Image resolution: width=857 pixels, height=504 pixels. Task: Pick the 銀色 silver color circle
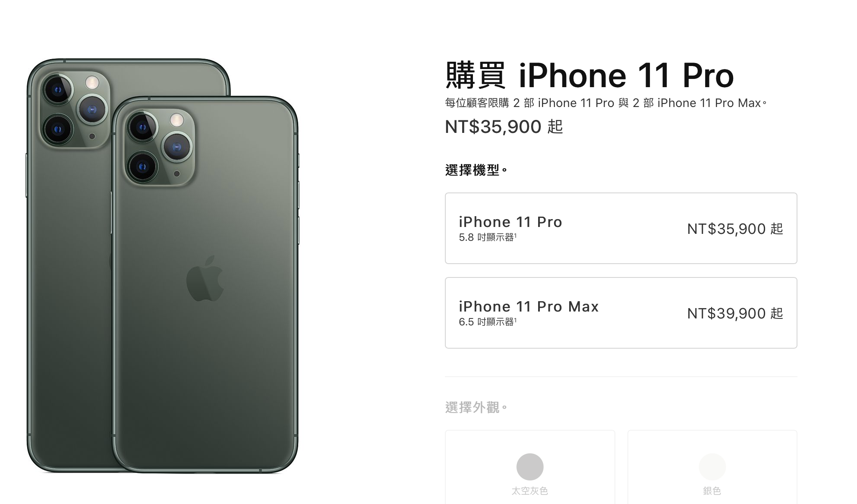pyautogui.click(x=712, y=467)
